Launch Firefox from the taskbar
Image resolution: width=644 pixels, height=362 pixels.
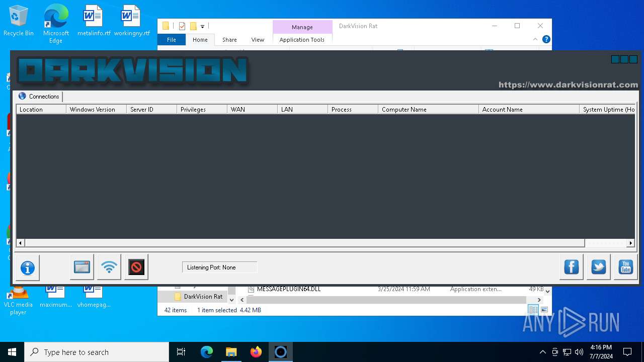click(256, 352)
